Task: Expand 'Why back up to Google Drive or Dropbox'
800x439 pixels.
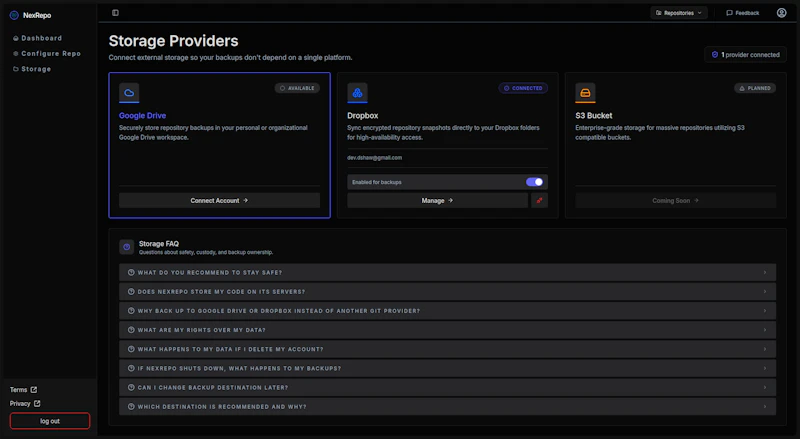Action: [447, 311]
